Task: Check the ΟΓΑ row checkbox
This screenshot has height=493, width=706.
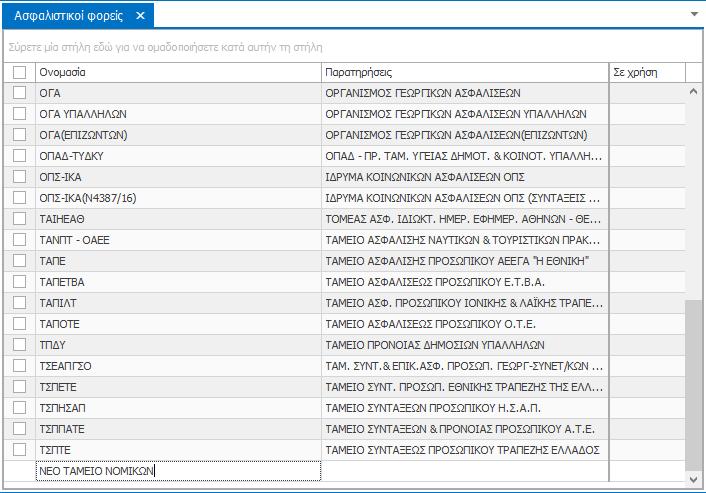Action: point(19,93)
